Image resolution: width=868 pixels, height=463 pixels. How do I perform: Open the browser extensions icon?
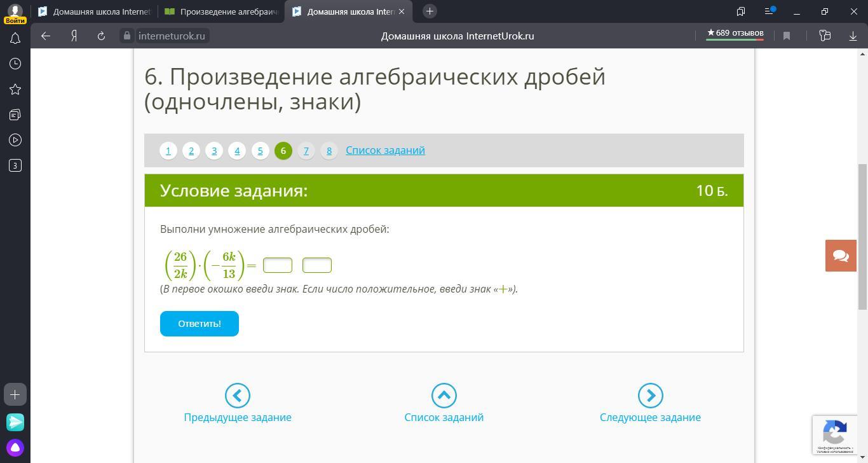(825, 36)
